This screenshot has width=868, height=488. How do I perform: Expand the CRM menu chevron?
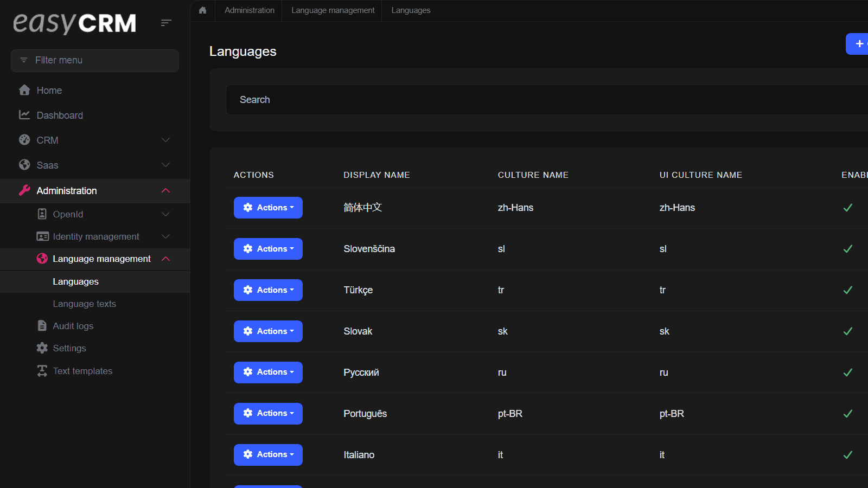tap(166, 140)
